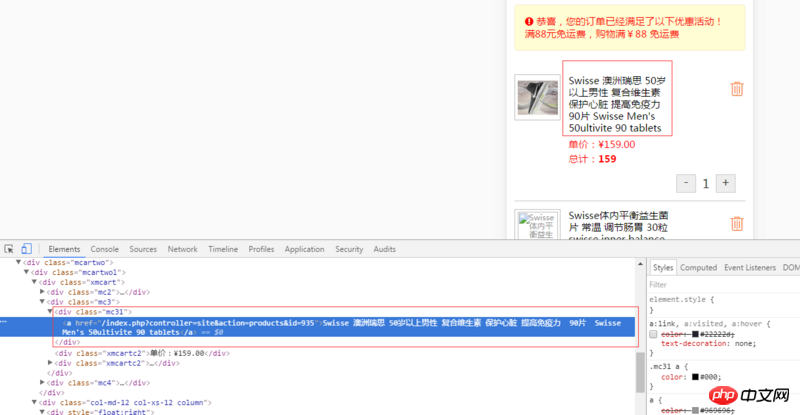Click the 单价：¥159.00 price text
The width and height of the screenshot is (800, 415).
point(602,144)
